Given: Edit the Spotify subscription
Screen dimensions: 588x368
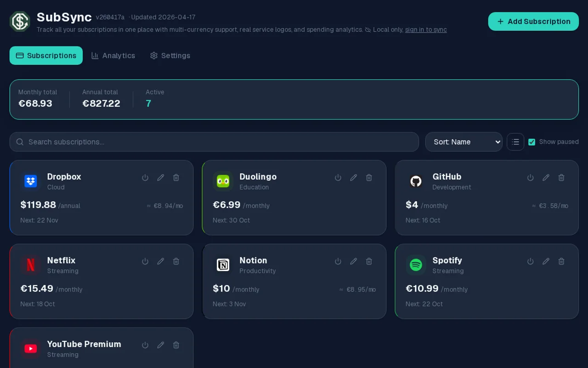Looking at the screenshot, I should pyautogui.click(x=546, y=261).
